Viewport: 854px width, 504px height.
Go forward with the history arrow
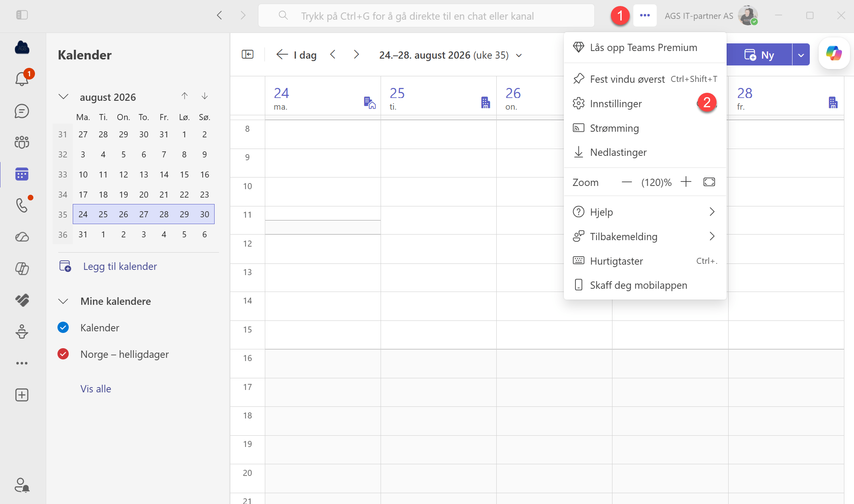[243, 15]
